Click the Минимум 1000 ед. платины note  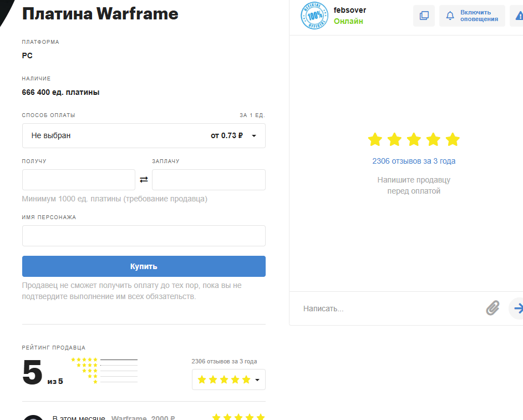[x=114, y=199]
